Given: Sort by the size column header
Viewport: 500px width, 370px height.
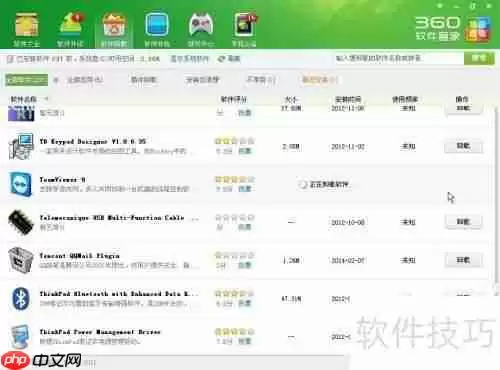Looking at the screenshot, I should pyautogui.click(x=291, y=99).
